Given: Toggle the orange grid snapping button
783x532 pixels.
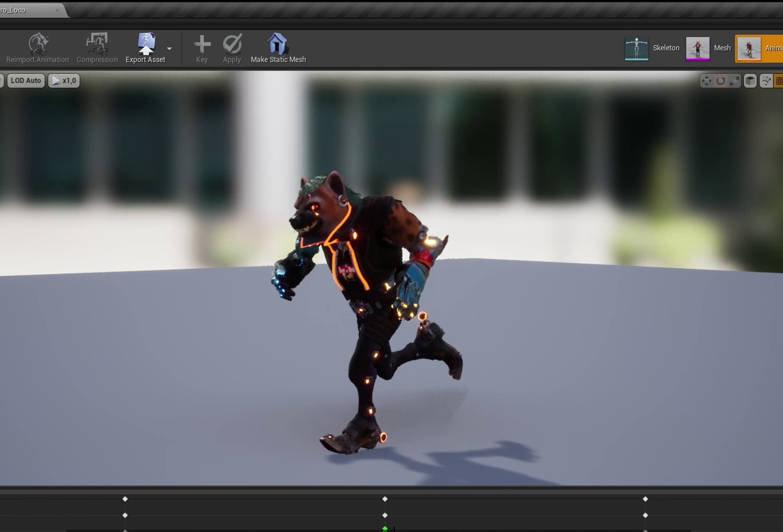Looking at the screenshot, I should (x=778, y=81).
